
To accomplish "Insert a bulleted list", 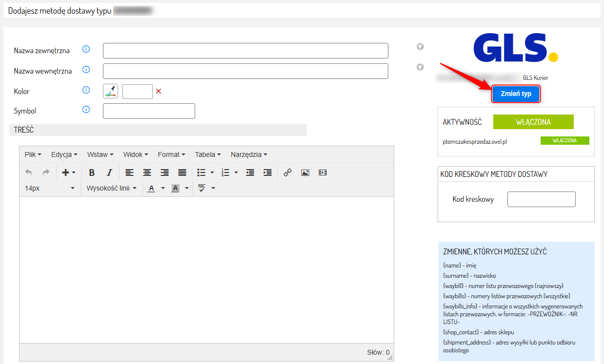I will 201,172.
